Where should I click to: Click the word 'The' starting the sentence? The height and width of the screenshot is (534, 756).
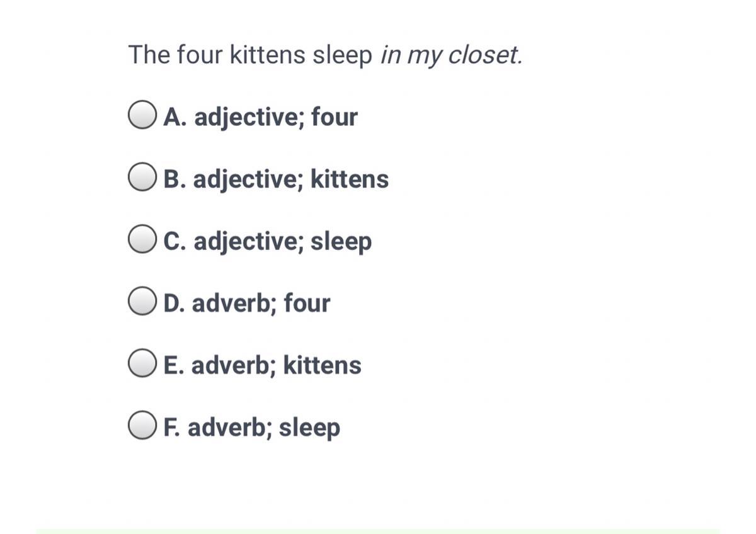(x=149, y=55)
